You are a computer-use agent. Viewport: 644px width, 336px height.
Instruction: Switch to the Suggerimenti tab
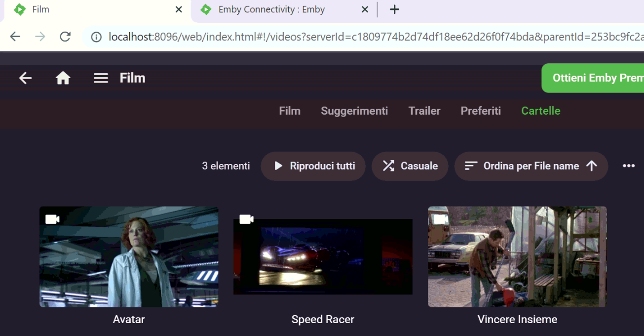(354, 111)
